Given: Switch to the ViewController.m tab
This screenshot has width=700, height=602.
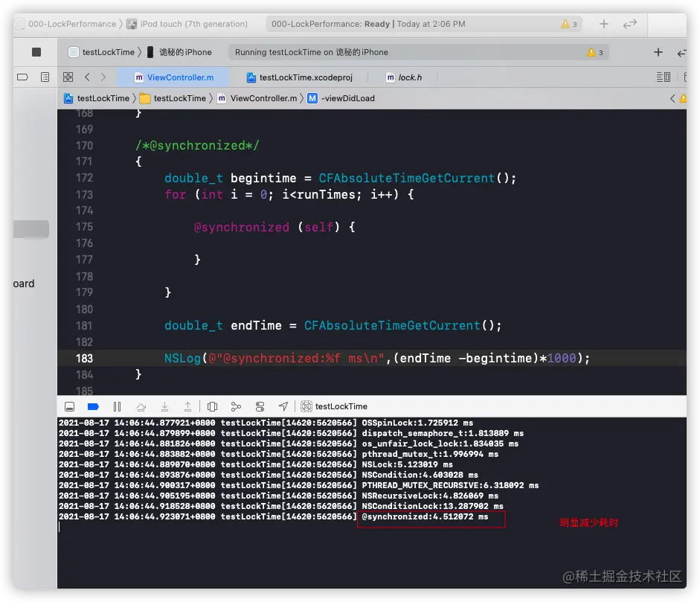Looking at the screenshot, I should [x=174, y=77].
